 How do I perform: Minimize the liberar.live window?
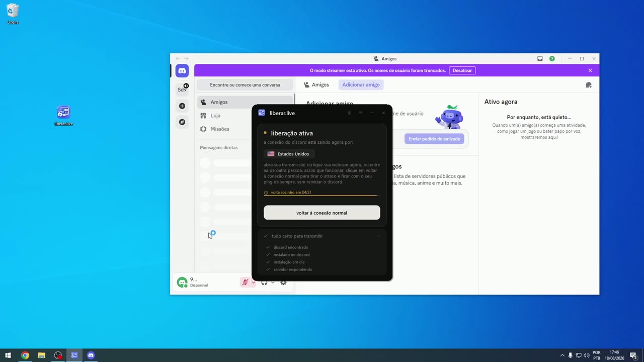(x=372, y=113)
